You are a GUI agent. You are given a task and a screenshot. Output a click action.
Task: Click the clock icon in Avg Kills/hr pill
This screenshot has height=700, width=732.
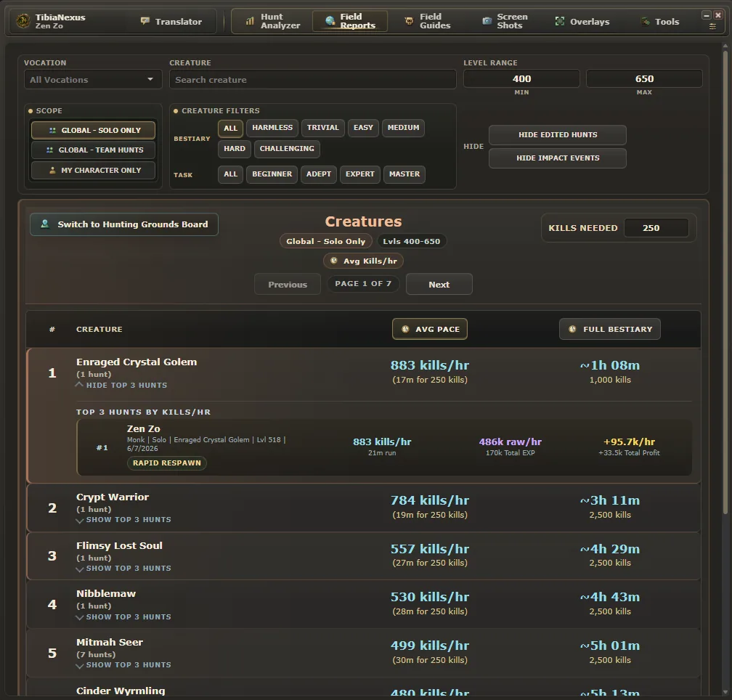tap(334, 261)
